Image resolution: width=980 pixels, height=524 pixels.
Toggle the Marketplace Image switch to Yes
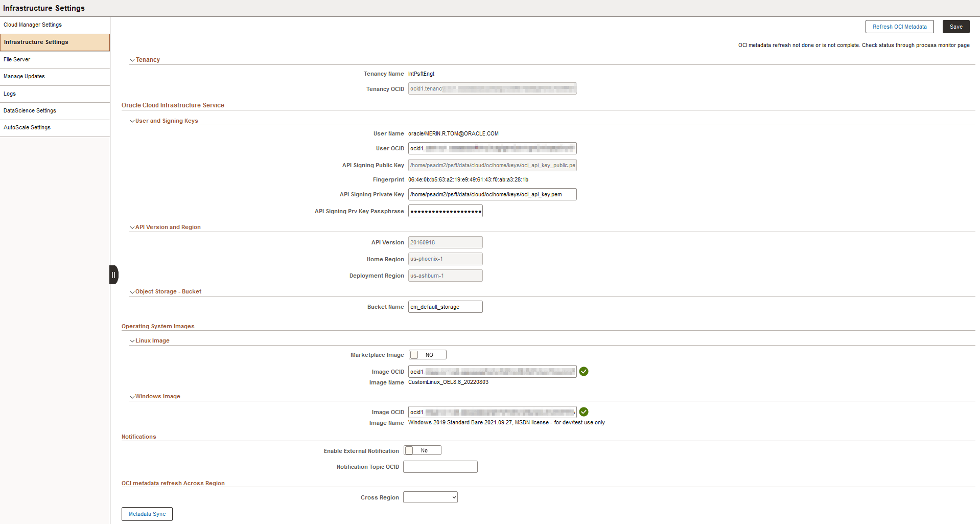pos(427,354)
